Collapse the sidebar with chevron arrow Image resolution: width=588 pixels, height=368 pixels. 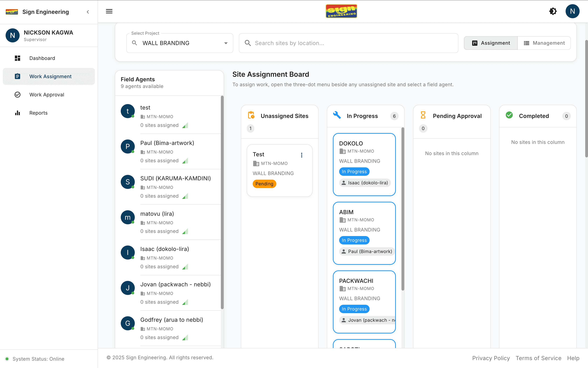88,12
